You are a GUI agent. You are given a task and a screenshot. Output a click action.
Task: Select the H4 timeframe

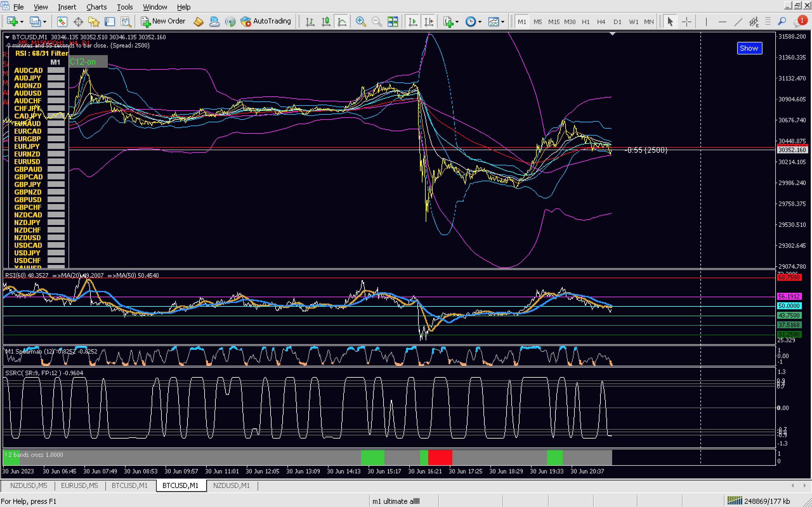pyautogui.click(x=601, y=22)
